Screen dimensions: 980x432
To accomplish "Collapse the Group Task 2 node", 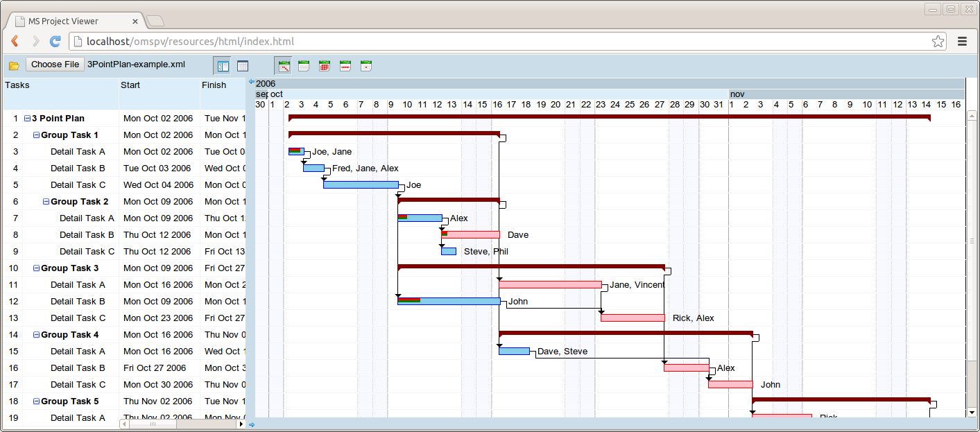I will coord(46,202).
